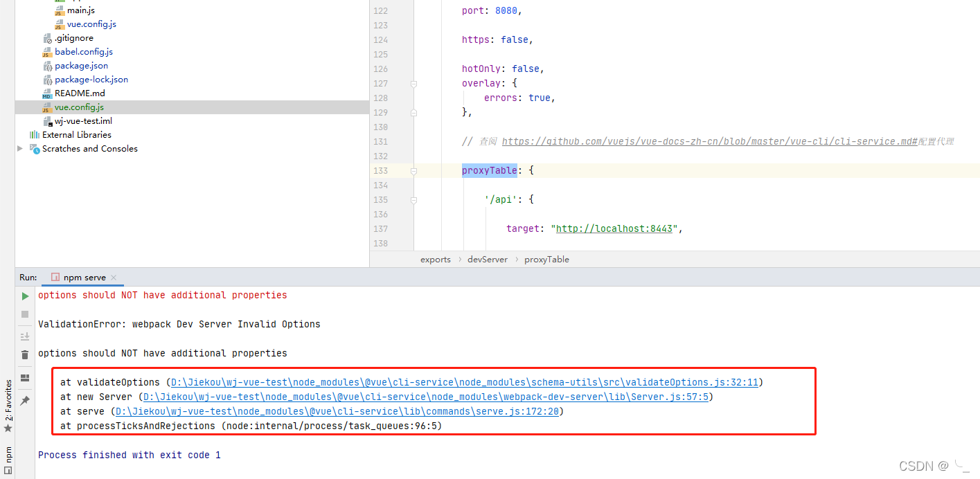Viewport: 980px width, 479px height.
Task: Select main.js in the project tree
Action: 82,10
